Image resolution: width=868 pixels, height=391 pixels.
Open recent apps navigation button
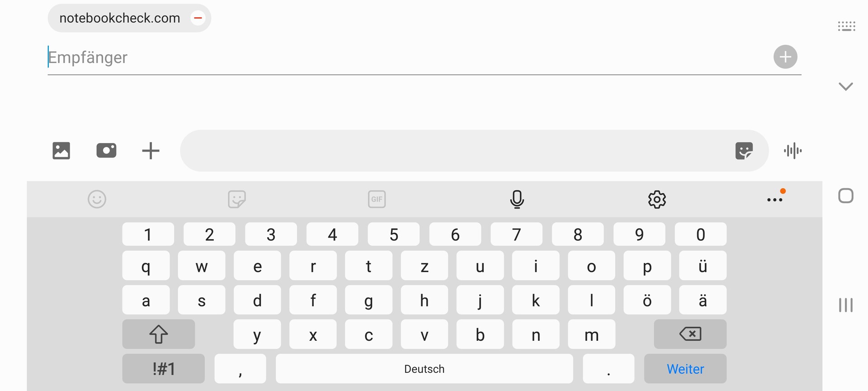[x=845, y=305]
